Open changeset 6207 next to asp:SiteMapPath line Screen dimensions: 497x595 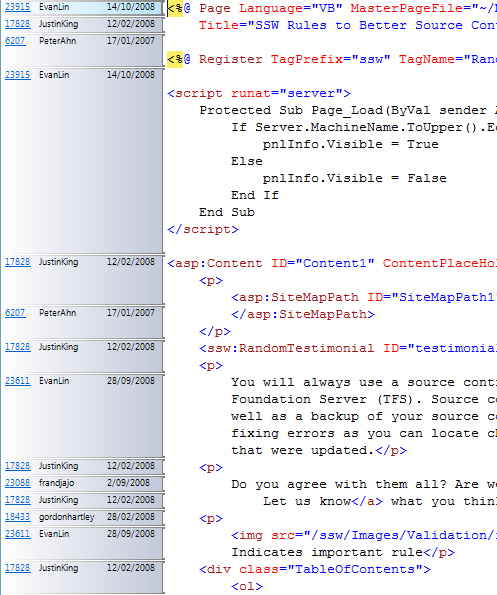(x=15, y=313)
